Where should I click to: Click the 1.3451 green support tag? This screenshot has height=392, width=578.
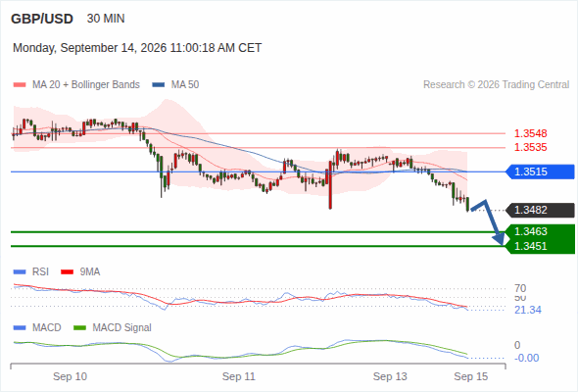point(540,246)
